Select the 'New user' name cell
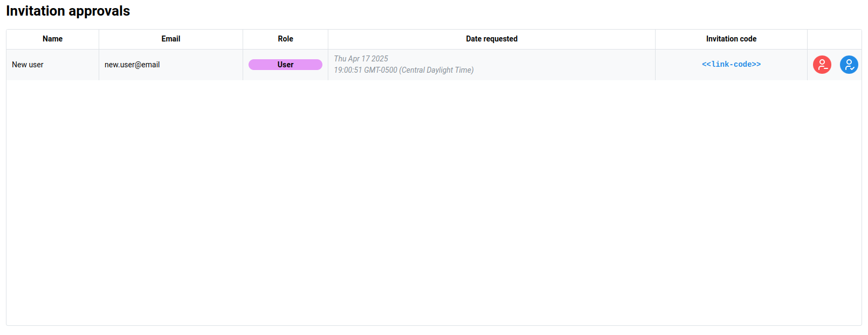Screen dimensions: 868x335 point(28,65)
